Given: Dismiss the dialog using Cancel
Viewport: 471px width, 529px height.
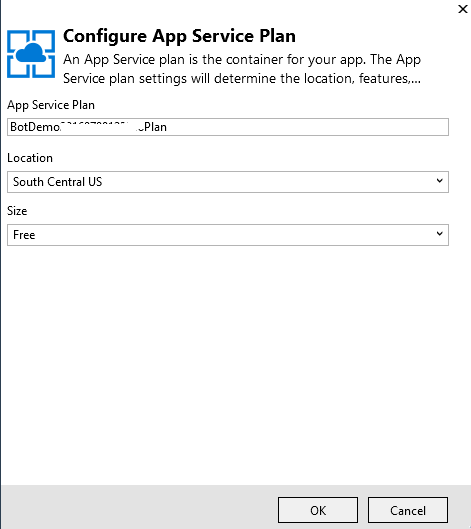Looking at the screenshot, I should click(408, 510).
